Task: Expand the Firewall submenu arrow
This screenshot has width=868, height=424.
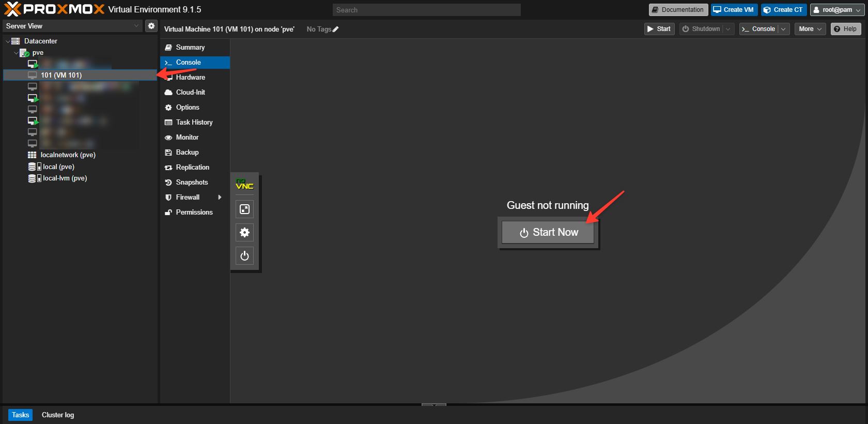Action: click(220, 198)
